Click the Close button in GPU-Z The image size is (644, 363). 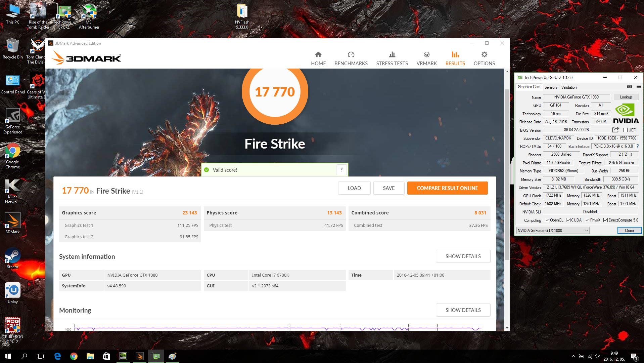pyautogui.click(x=629, y=231)
